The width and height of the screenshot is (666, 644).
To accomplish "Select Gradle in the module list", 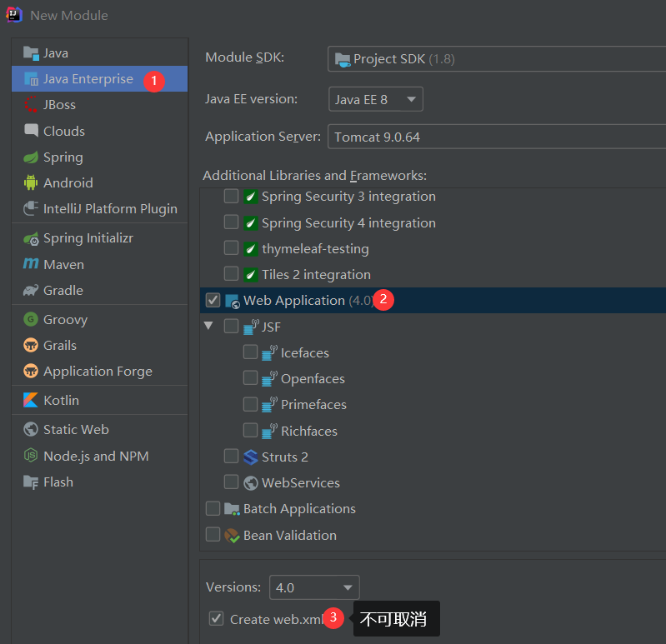I will point(99,291).
